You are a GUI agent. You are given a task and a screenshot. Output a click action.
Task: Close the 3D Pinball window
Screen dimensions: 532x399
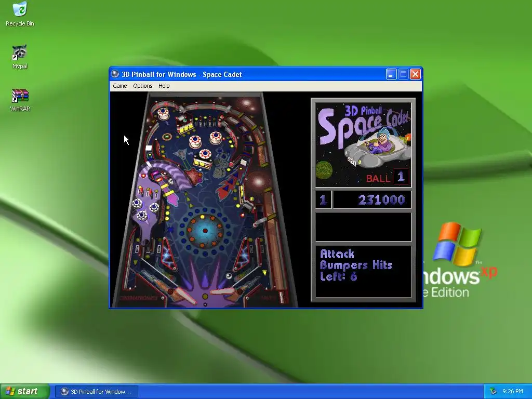click(x=415, y=74)
